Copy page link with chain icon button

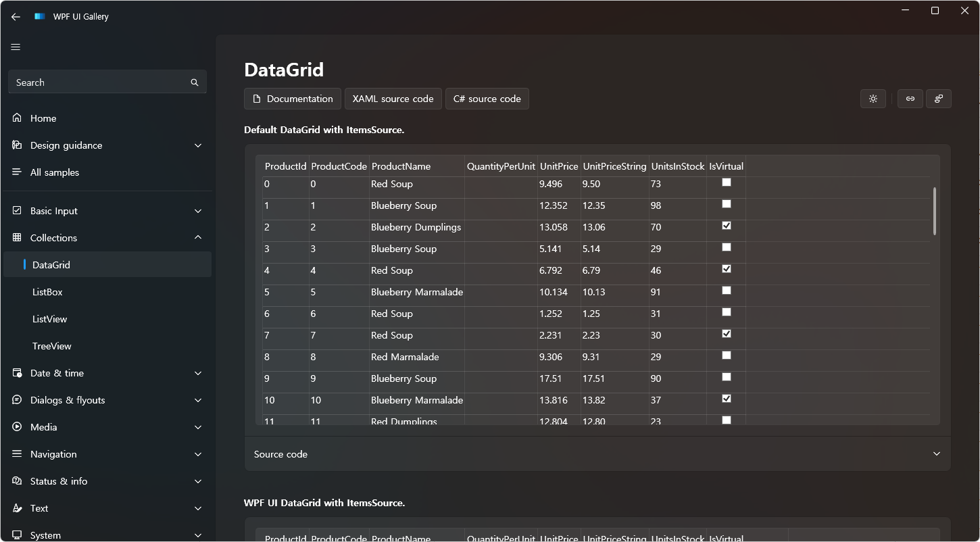[x=910, y=99]
